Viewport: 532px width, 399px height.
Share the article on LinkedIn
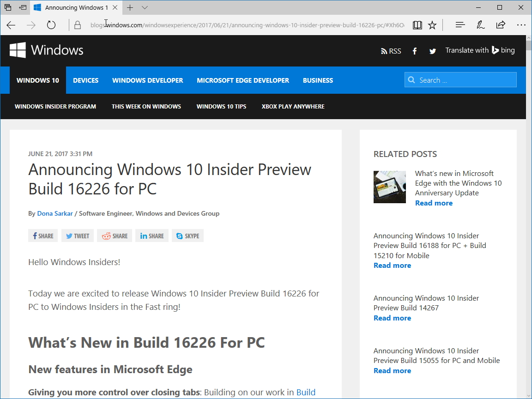pos(151,236)
